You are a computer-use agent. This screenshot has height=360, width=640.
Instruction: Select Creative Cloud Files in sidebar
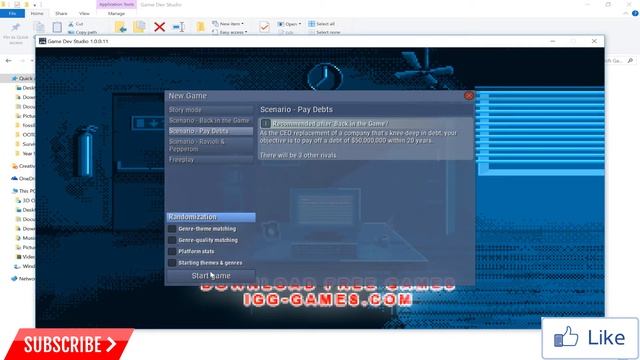pyautogui.click(x=23, y=166)
